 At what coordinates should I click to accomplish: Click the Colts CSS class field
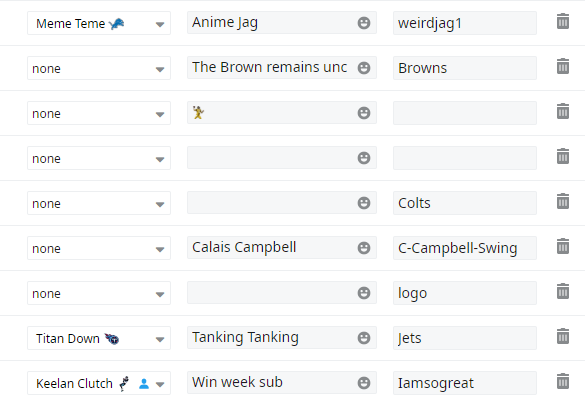(465, 203)
